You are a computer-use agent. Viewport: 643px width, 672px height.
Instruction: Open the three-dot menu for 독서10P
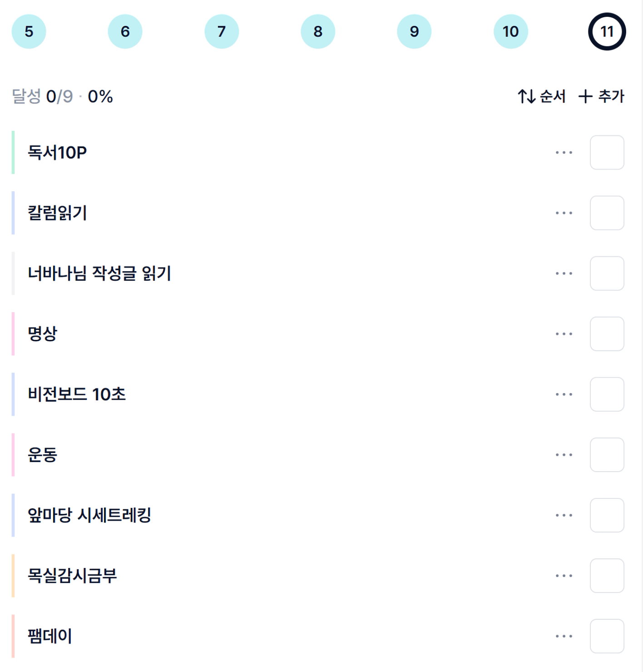tap(564, 153)
